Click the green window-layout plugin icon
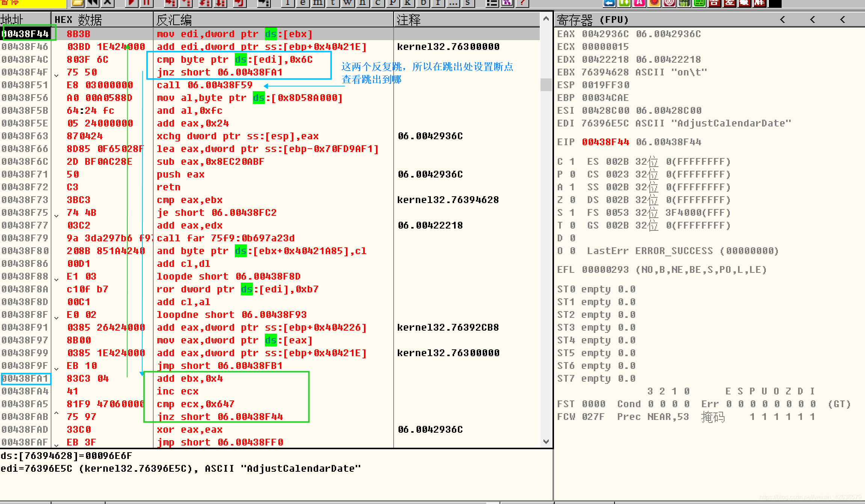 pyautogui.click(x=699, y=3)
